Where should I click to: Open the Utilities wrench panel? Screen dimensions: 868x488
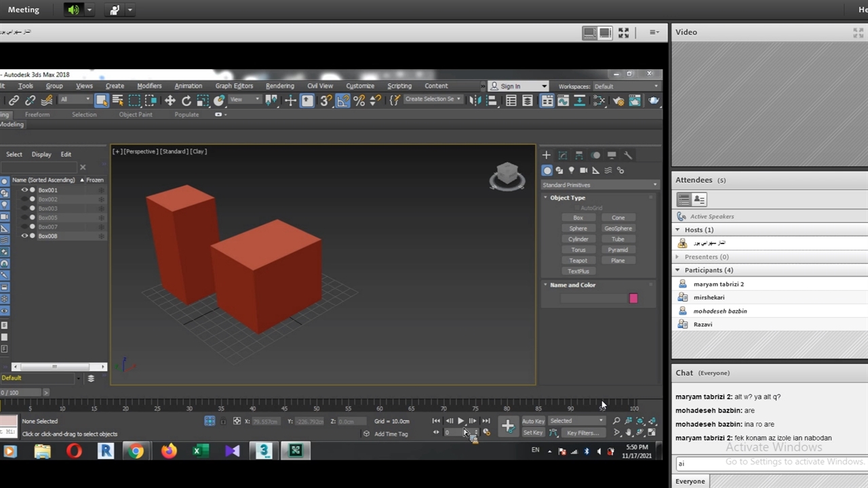(628, 155)
